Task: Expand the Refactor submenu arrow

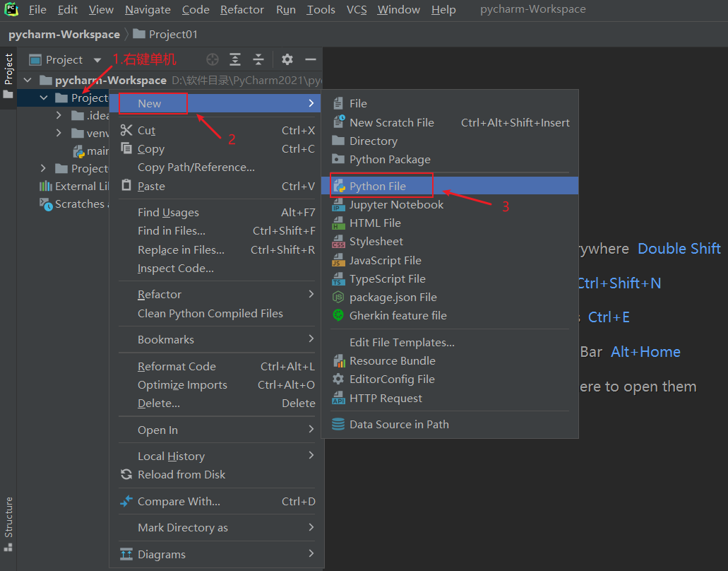Action: point(311,294)
